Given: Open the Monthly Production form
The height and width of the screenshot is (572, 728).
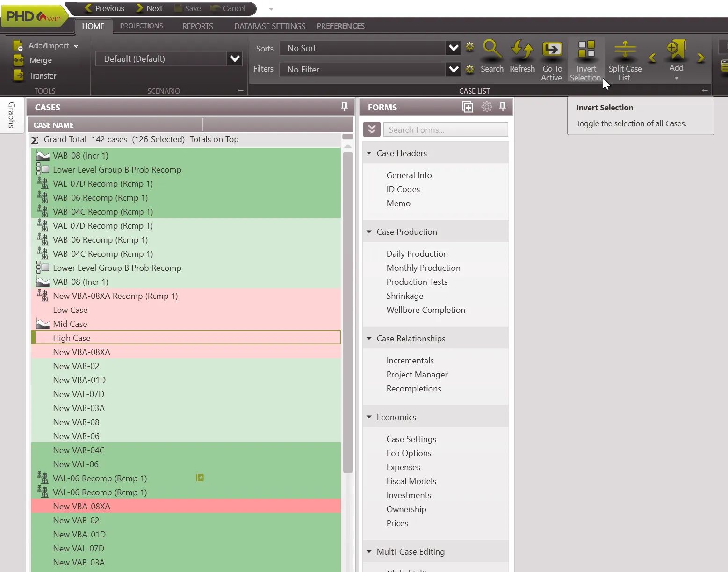Looking at the screenshot, I should [423, 268].
